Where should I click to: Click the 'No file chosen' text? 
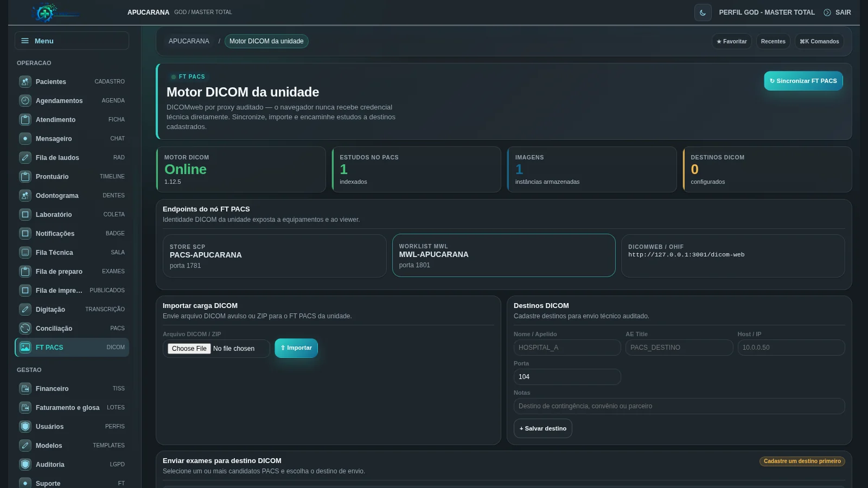(234, 349)
